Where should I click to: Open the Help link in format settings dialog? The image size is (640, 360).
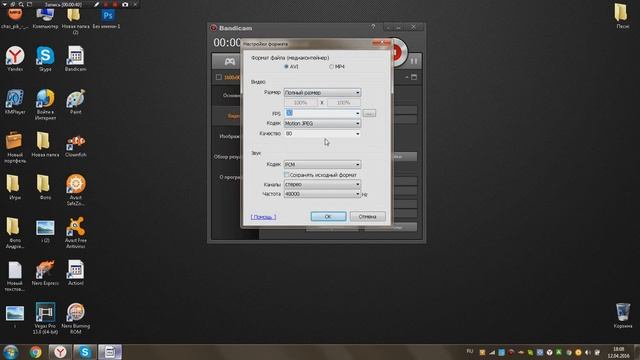click(263, 217)
